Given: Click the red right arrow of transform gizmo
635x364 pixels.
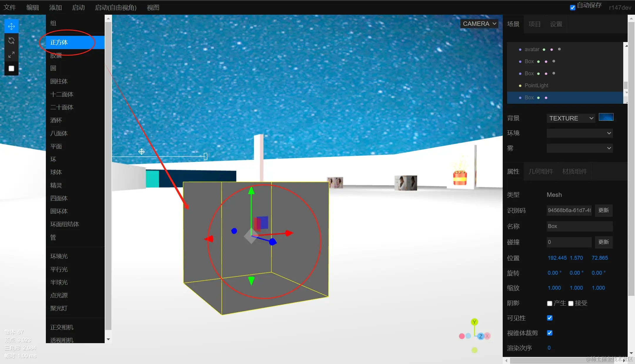Looking at the screenshot, I should pyautogui.click(x=289, y=233).
